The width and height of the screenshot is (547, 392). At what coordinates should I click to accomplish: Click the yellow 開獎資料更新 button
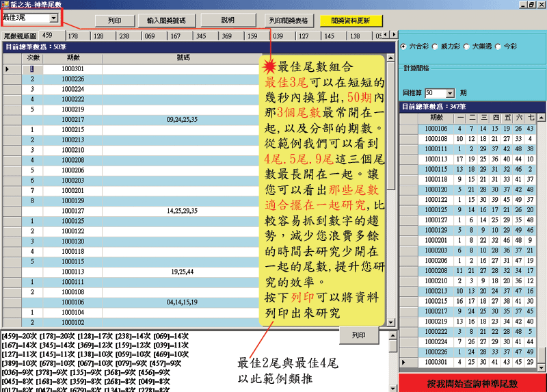351,21
